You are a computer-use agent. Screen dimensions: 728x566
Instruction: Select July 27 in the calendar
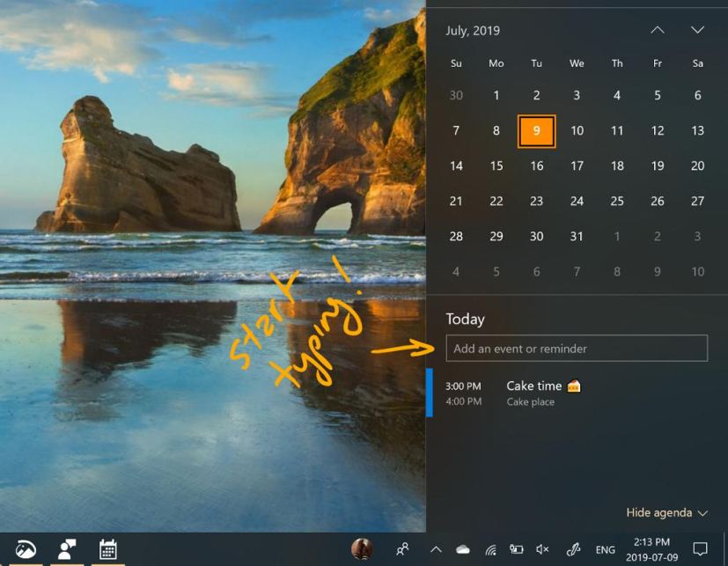pyautogui.click(x=697, y=202)
